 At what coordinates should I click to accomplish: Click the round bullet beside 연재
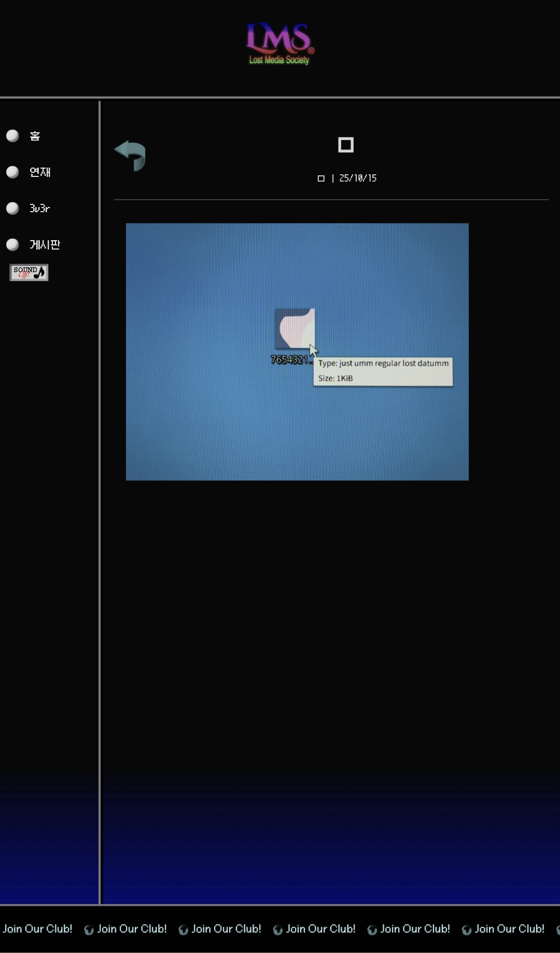point(12,172)
